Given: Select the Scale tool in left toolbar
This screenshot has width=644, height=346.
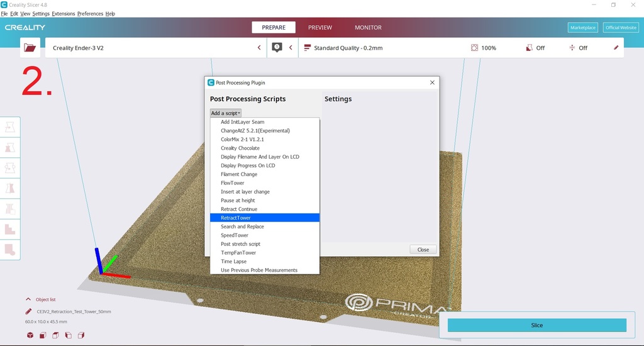Looking at the screenshot, I should pos(11,147).
